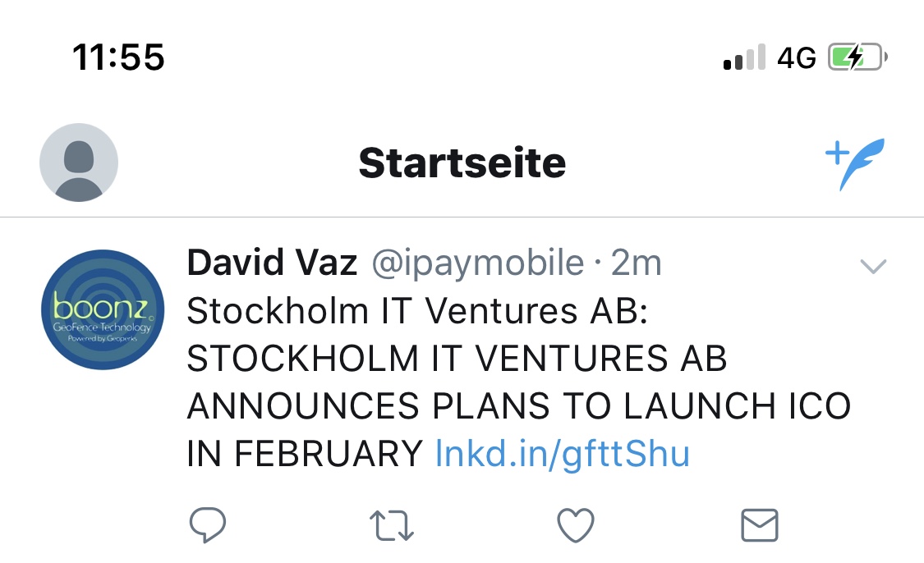Compose a new tweet
This screenshot has height=563, width=924.
coord(854,161)
